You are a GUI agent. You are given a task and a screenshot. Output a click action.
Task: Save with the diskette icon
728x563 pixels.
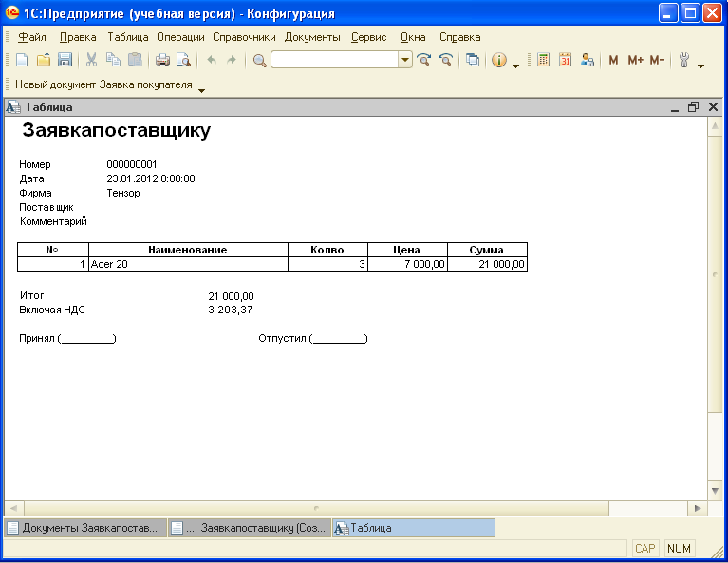65,60
